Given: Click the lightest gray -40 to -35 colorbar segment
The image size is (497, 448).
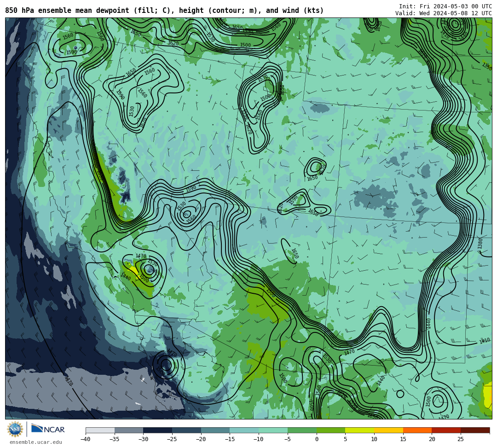Looking at the screenshot, I should click(x=100, y=430).
